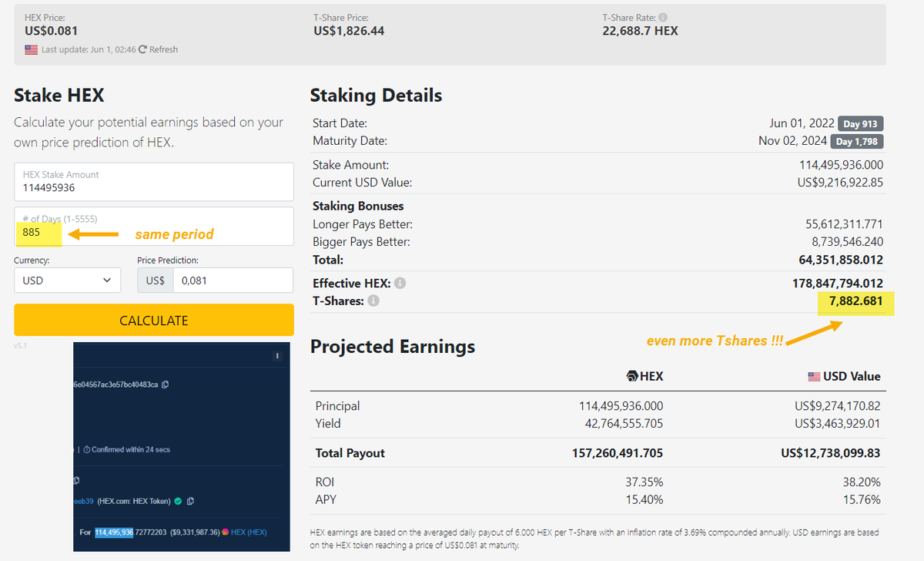Click the Price Prediction field showing 0,081

tap(233, 280)
